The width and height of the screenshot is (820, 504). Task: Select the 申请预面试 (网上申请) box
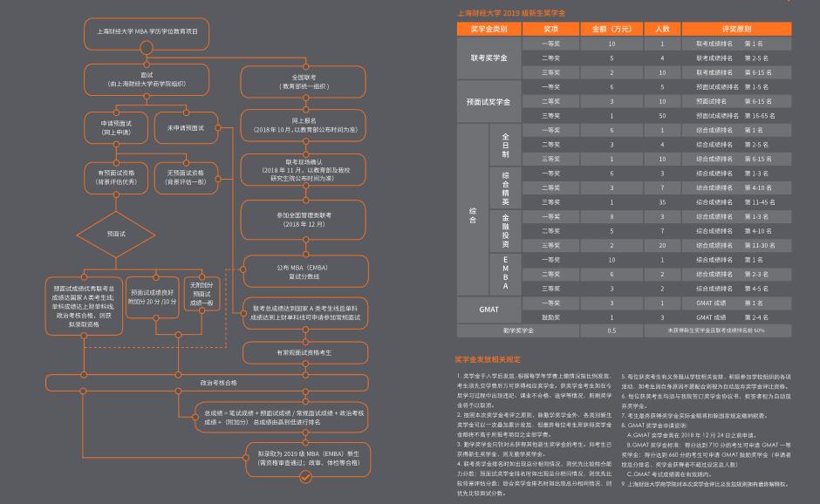click(x=115, y=128)
